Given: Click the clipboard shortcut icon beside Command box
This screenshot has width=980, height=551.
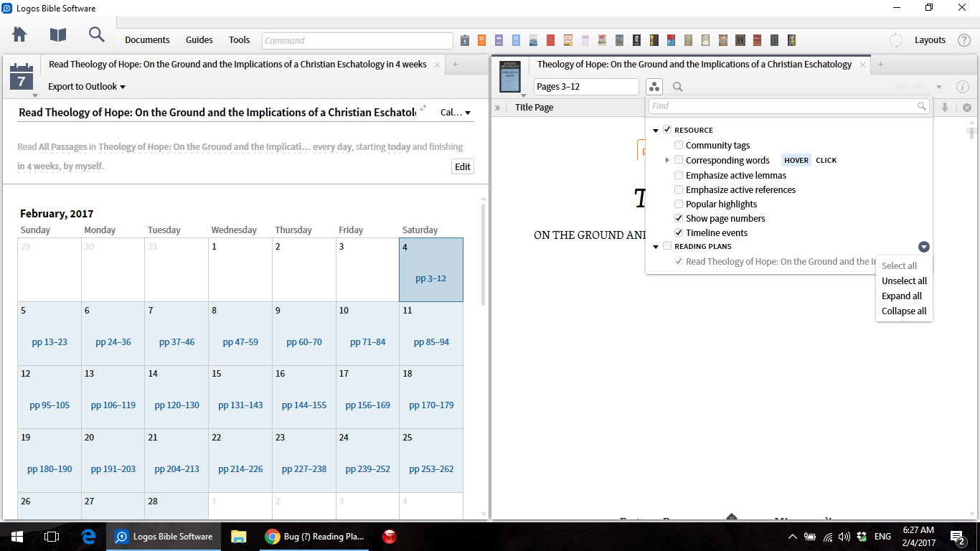Looking at the screenshot, I should pos(465,40).
